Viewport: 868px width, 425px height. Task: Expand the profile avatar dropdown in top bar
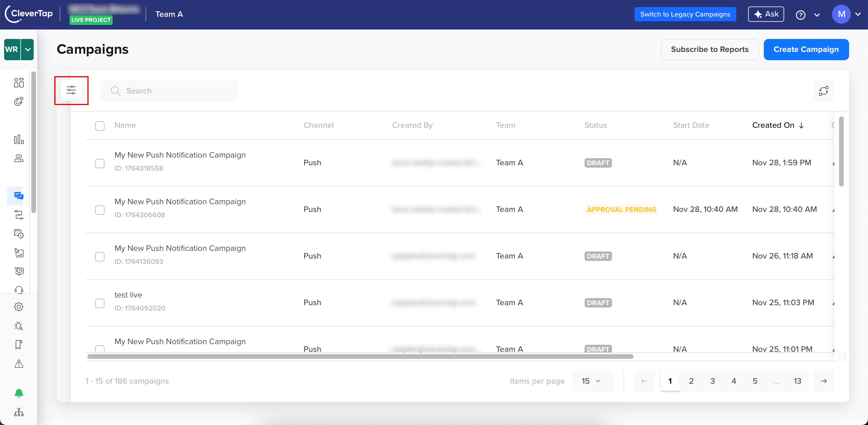(x=859, y=14)
